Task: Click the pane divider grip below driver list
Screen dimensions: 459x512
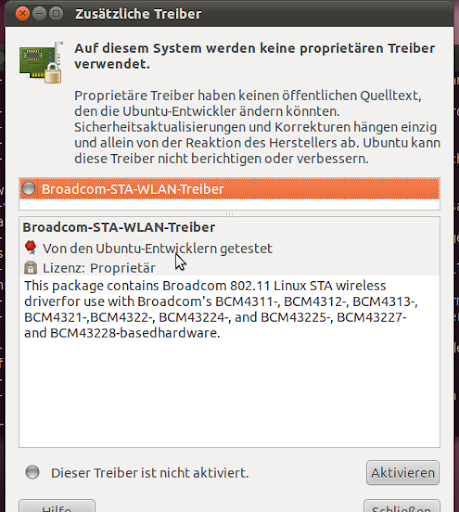Action: point(229,213)
